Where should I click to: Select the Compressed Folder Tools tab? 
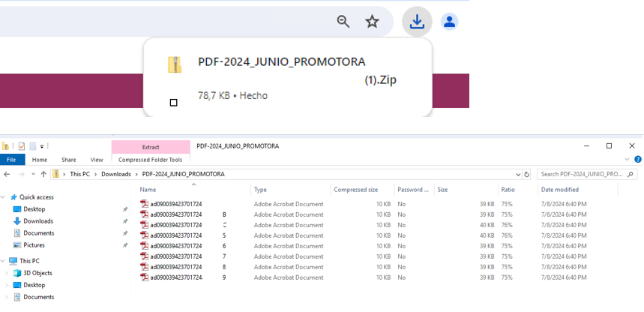click(151, 160)
